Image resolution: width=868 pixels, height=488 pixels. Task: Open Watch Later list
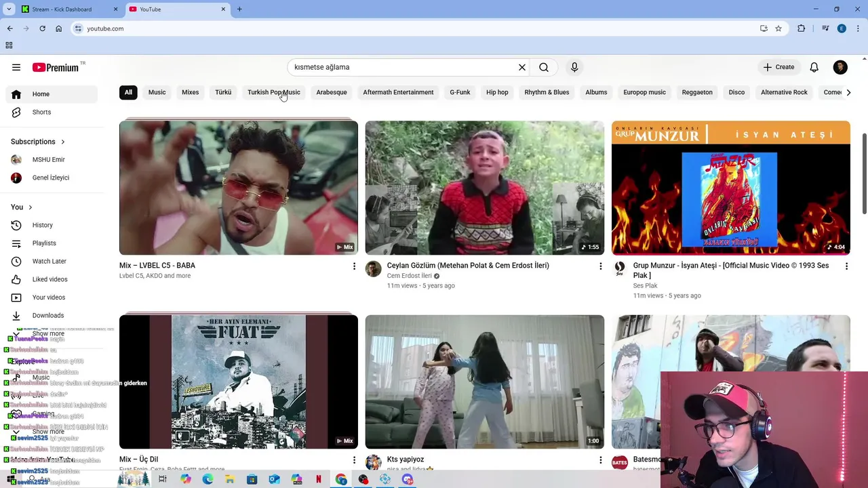[52, 261]
